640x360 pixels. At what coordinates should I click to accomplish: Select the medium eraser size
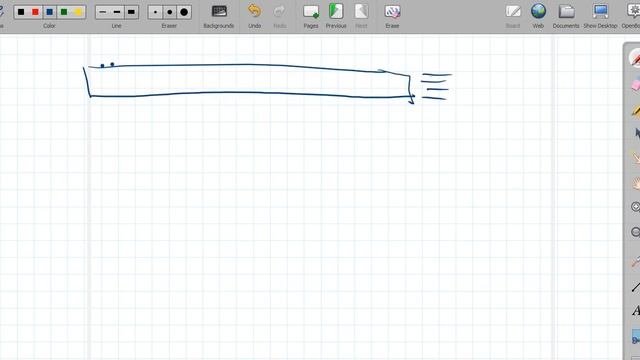[x=169, y=12]
